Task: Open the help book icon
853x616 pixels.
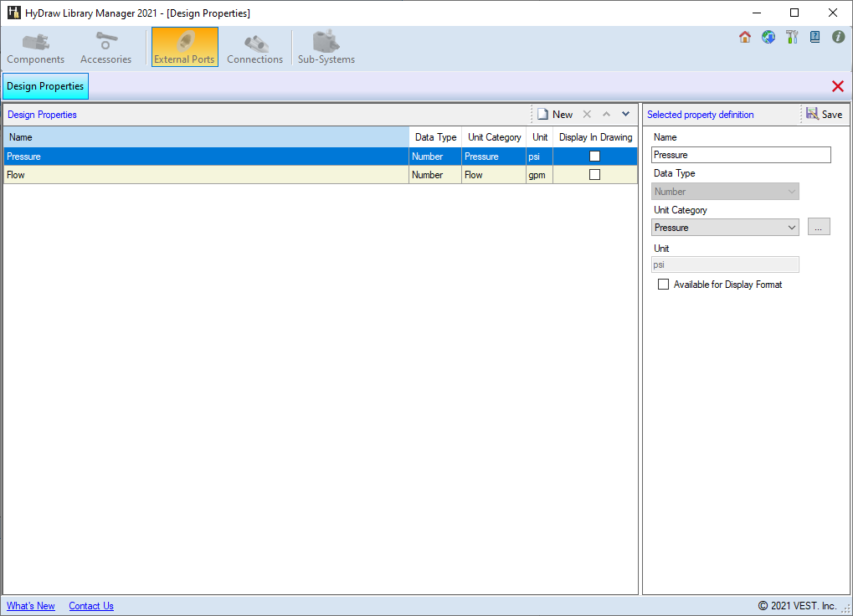Action: 815,37
